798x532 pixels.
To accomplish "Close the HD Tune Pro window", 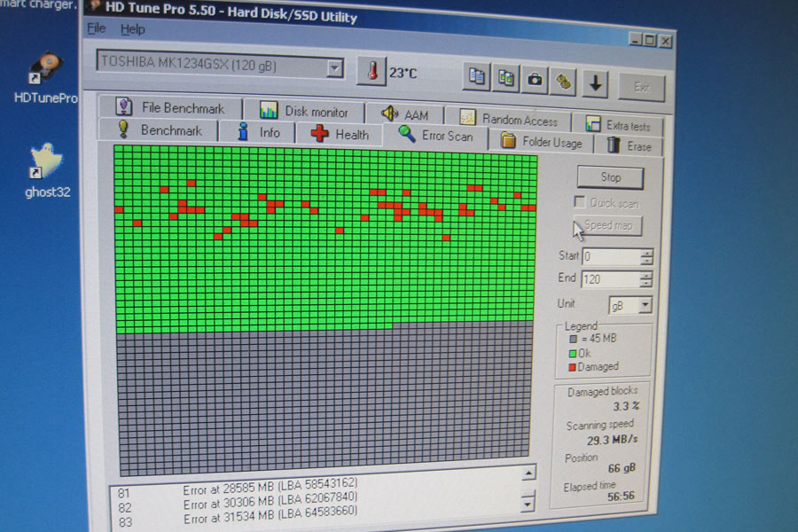I will tap(666, 42).
